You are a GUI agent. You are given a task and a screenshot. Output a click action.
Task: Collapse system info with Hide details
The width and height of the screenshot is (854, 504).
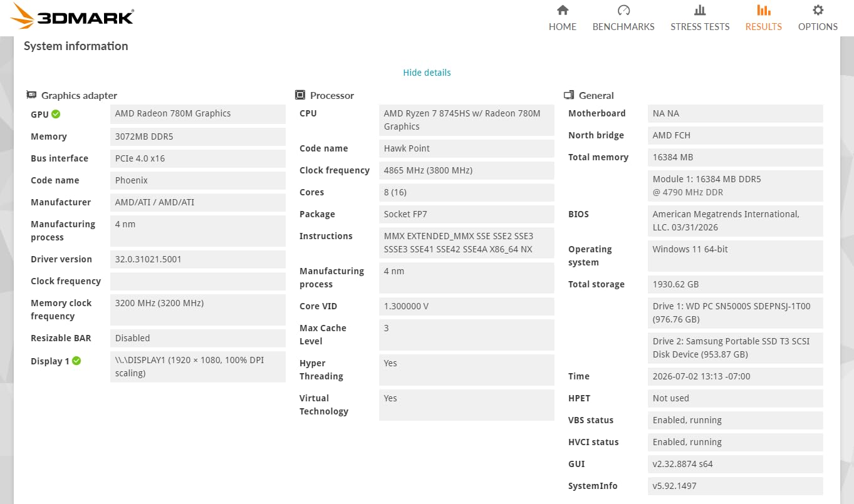click(427, 73)
